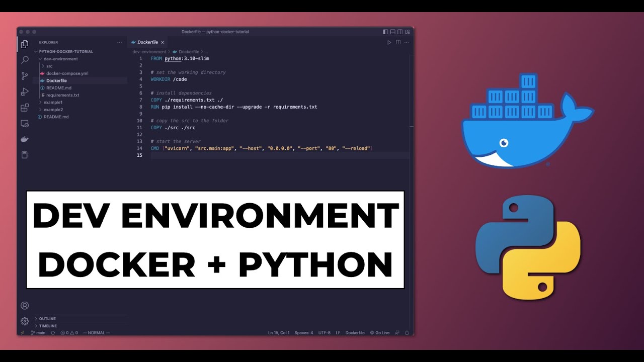Open docker-compose.yml in the explorer
644x362 pixels.
tap(67, 73)
